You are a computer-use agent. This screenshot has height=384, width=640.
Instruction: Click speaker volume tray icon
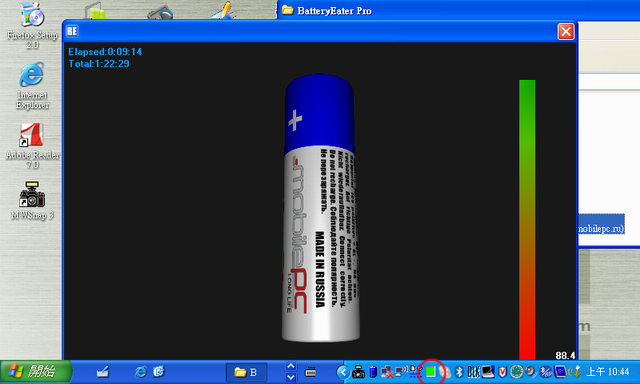(531, 372)
